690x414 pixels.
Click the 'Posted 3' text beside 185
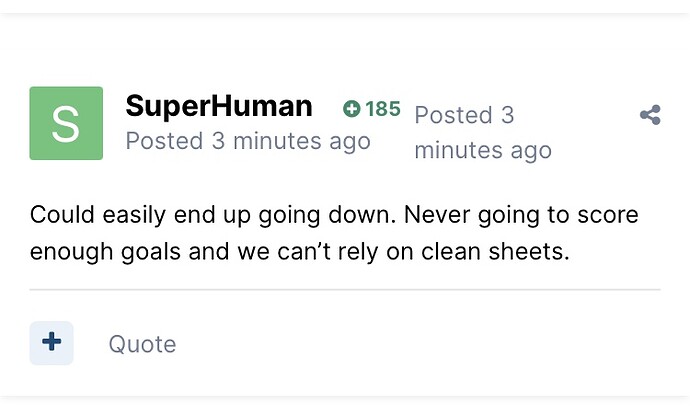click(x=464, y=115)
